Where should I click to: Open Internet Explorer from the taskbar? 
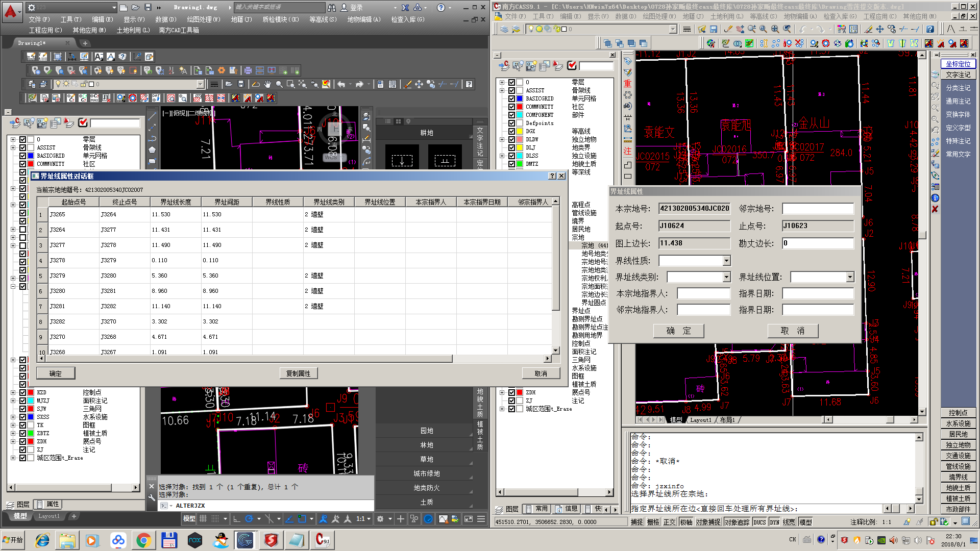coord(42,540)
